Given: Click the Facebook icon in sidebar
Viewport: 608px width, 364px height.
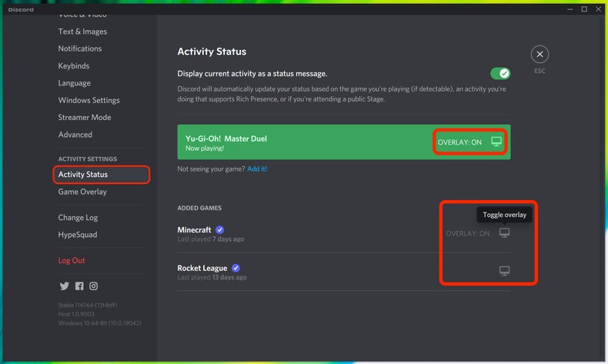Looking at the screenshot, I should [x=79, y=286].
